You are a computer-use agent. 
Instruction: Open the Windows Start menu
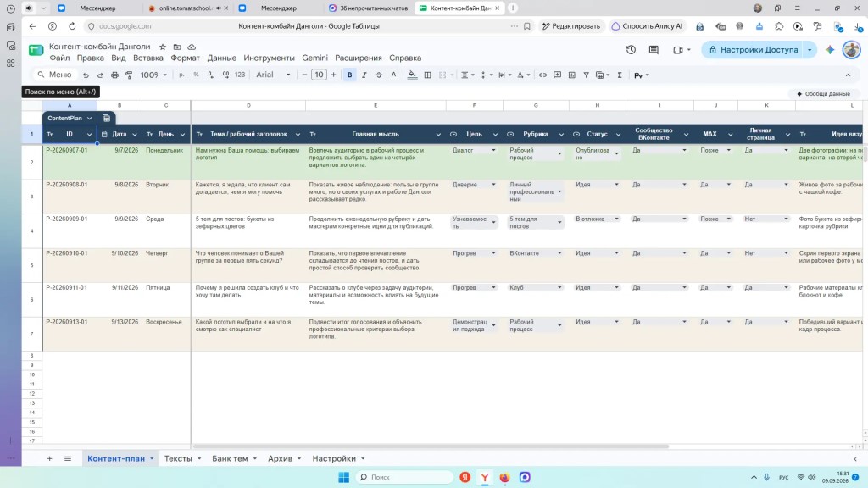click(x=344, y=477)
